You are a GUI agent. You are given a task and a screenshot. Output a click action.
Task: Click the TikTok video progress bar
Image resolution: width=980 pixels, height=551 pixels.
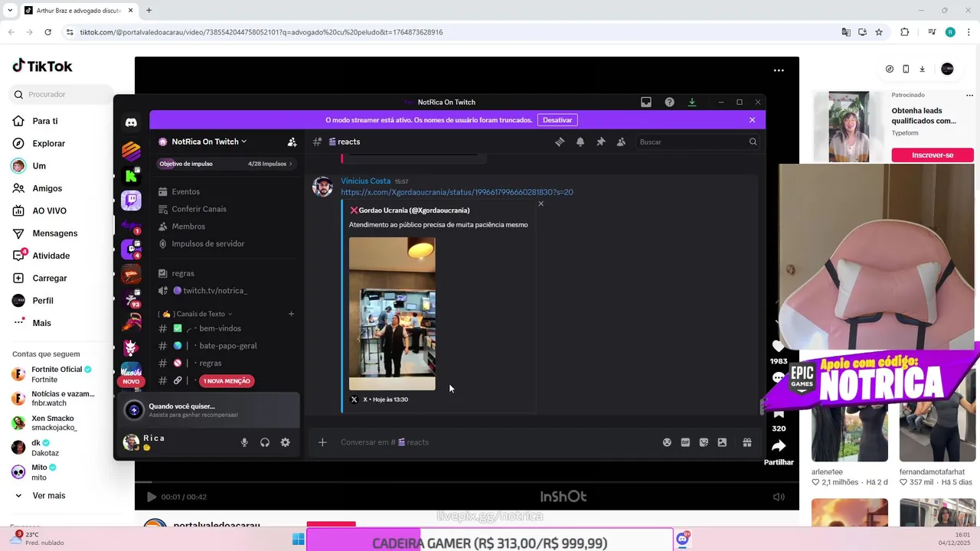(x=467, y=482)
